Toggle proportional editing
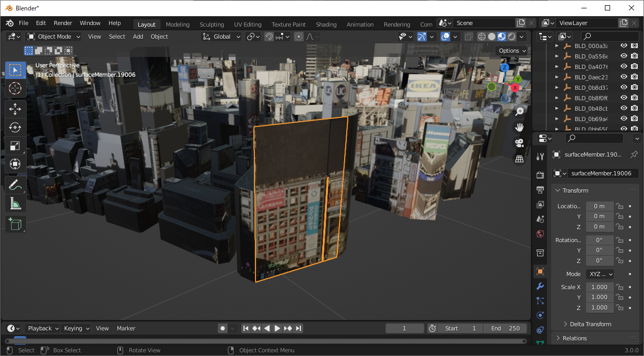The width and height of the screenshot is (644, 356). (x=298, y=37)
